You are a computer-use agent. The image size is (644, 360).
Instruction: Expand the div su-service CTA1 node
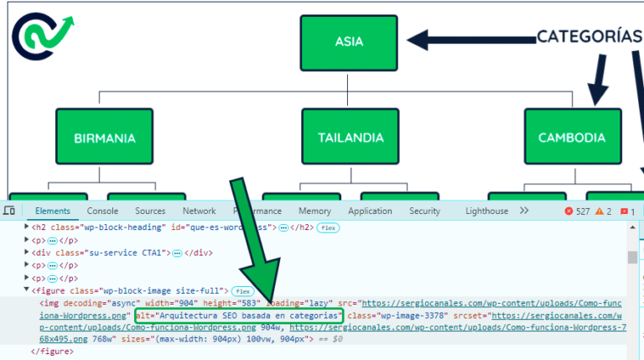point(26,253)
